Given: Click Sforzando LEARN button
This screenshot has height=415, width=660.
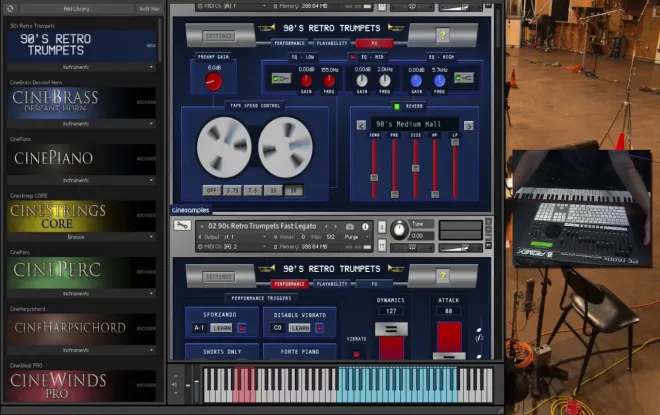Looking at the screenshot, I should 221,328.
